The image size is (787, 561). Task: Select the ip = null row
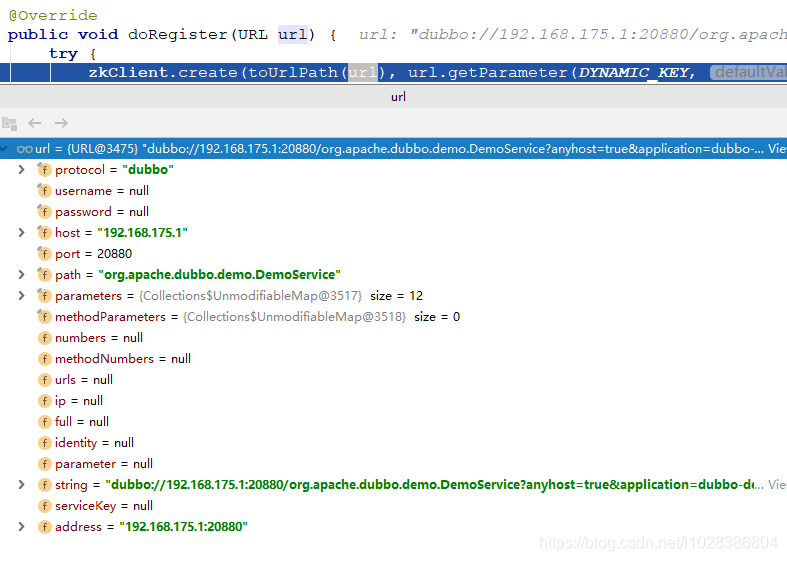394,400
